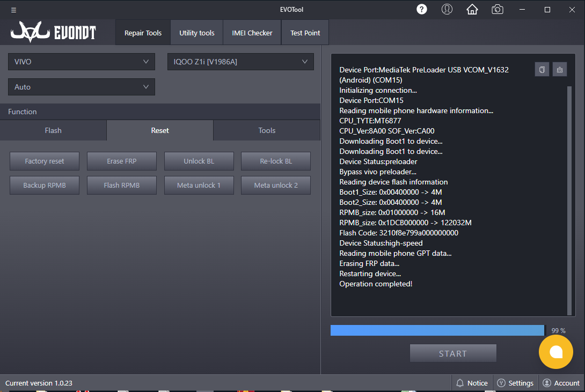Click the 'Operation completed!' log line

[376, 284]
